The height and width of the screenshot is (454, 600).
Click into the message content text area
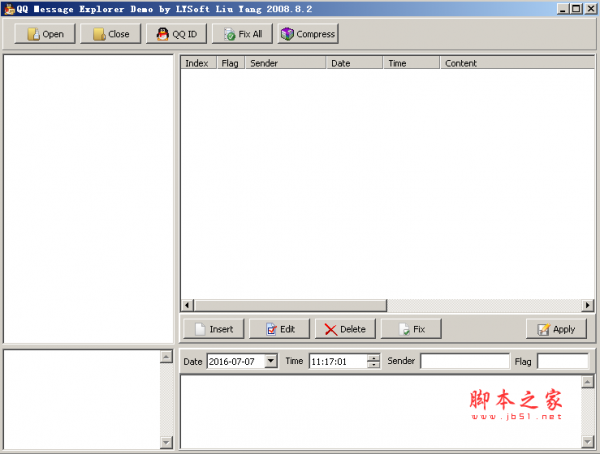tap(381, 412)
